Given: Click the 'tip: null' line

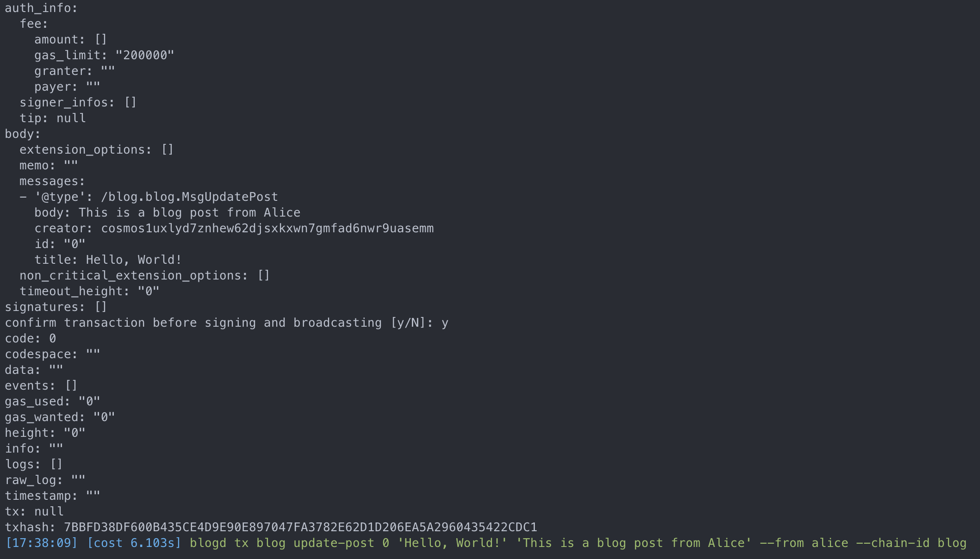Looking at the screenshot, I should pos(53,118).
